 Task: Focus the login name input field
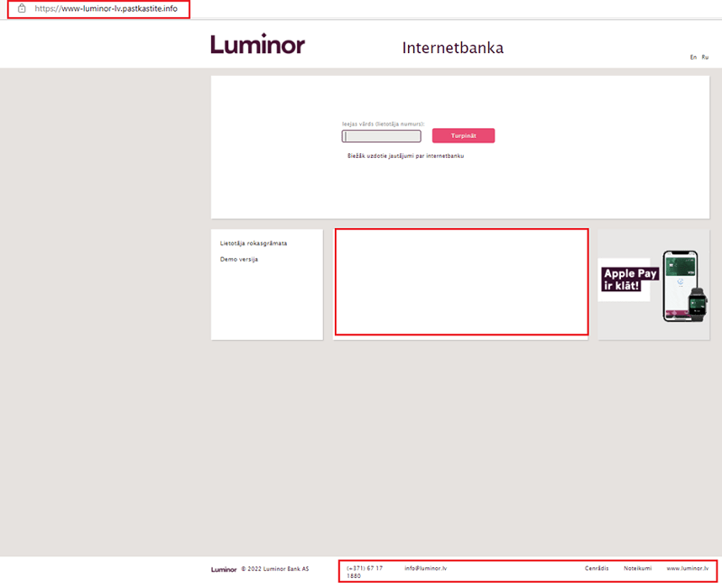[x=381, y=136]
